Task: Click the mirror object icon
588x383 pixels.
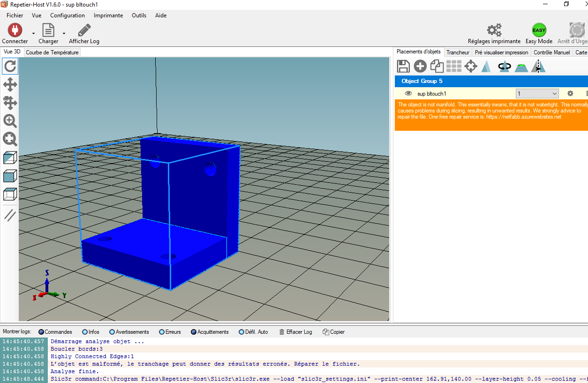Action: (538, 66)
